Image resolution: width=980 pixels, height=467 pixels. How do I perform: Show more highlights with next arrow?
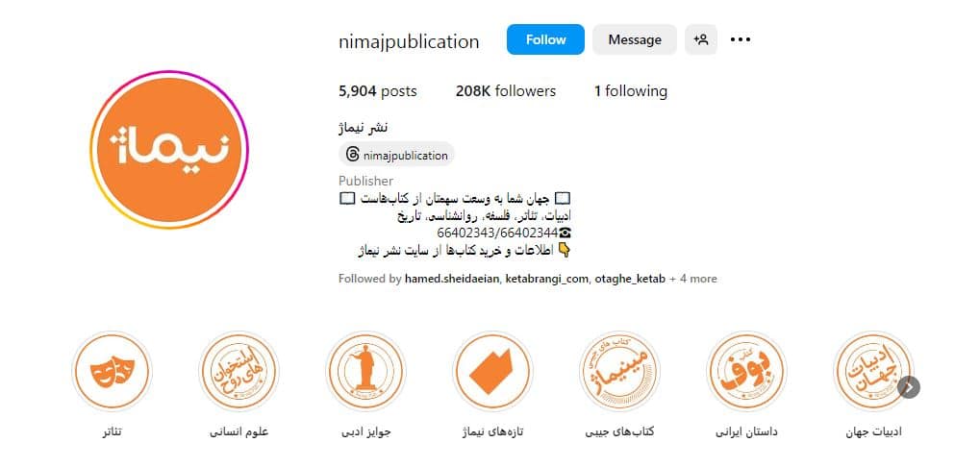point(909,387)
